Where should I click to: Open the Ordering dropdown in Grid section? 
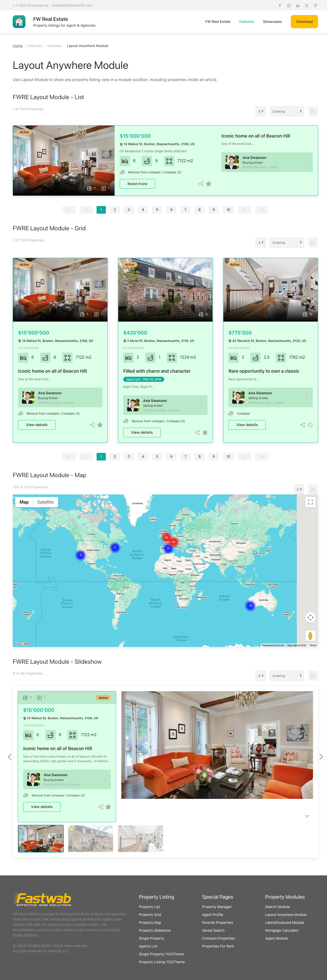pyautogui.click(x=287, y=243)
